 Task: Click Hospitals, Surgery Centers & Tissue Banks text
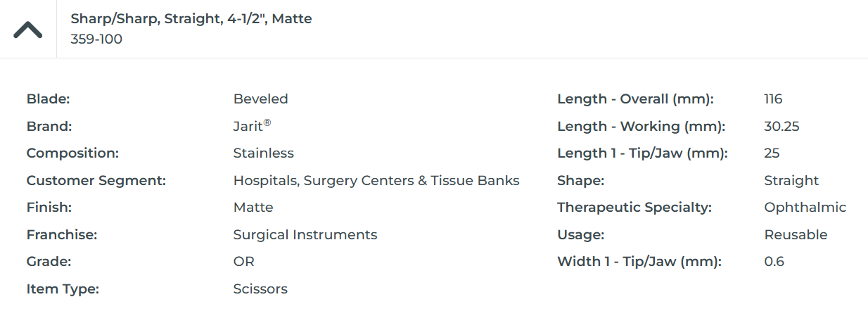click(x=376, y=181)
